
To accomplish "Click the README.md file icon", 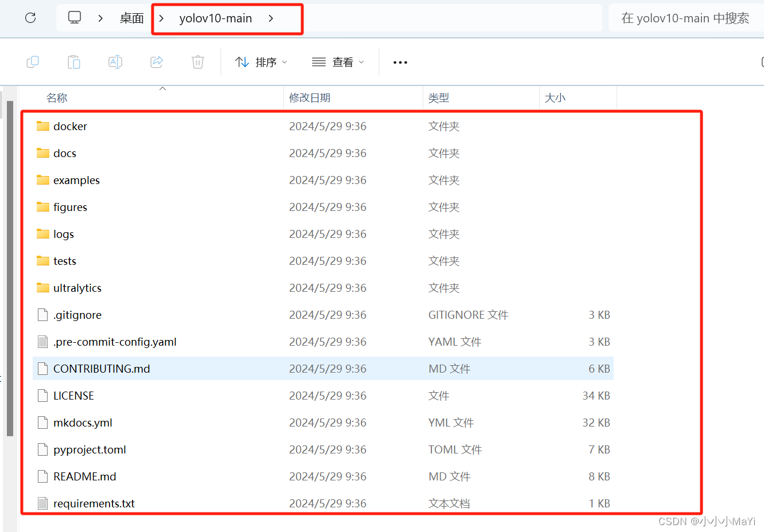I will click(x=42, y=476).
